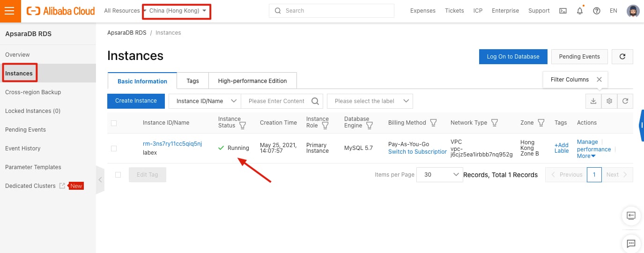Open Enterprise in top bar
The image size is (644, 253).
click(x=505, y=11)
